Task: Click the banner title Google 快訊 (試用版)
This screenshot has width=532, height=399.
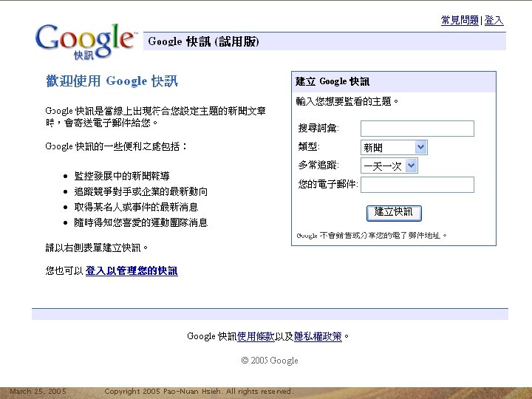Action: (204, 41)
